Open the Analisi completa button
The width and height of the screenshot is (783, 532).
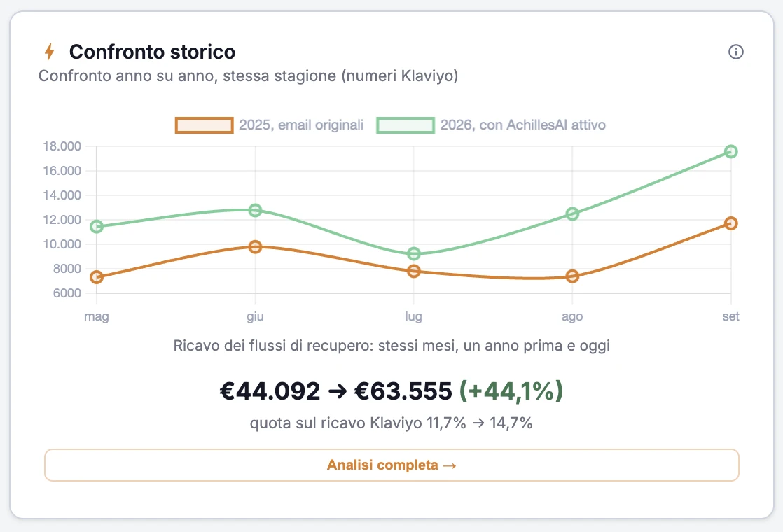tap(391, 465)
